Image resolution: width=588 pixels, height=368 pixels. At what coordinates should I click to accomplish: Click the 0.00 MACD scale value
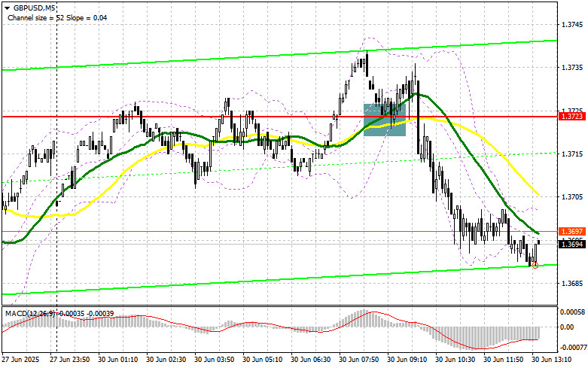click(x=567, y=327)
